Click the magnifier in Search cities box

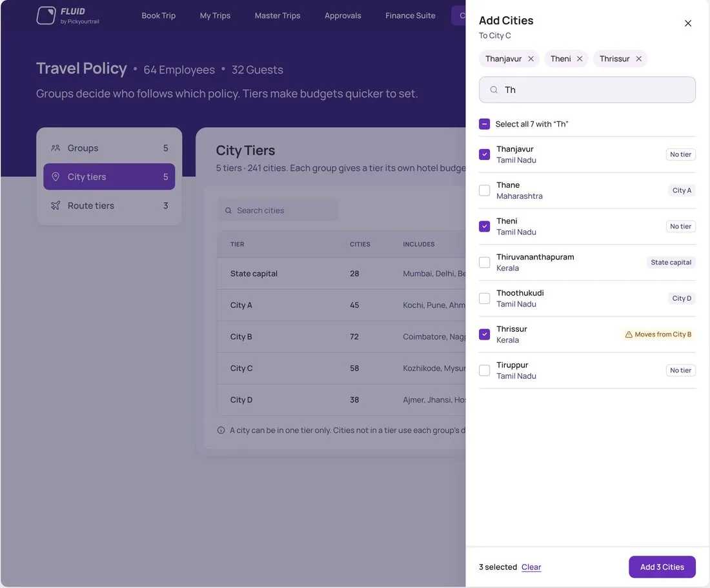click(x=228, y=210)
